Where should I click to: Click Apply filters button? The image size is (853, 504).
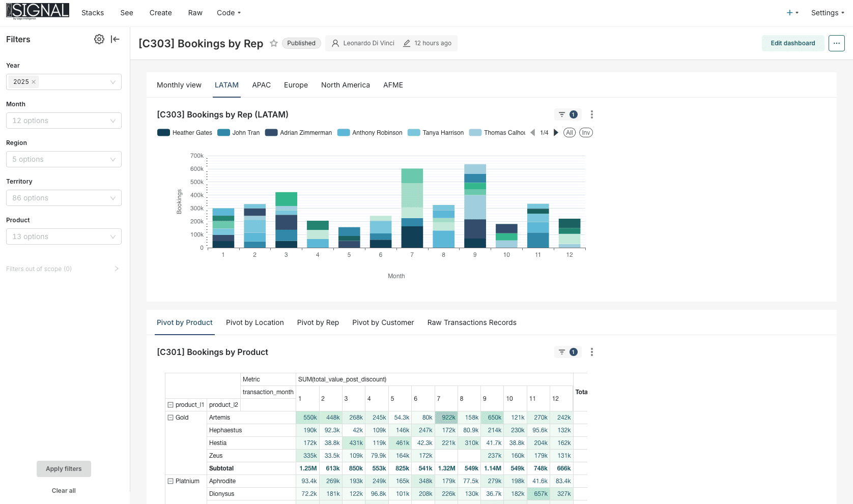pyautogui.click(x=64, y=469)
